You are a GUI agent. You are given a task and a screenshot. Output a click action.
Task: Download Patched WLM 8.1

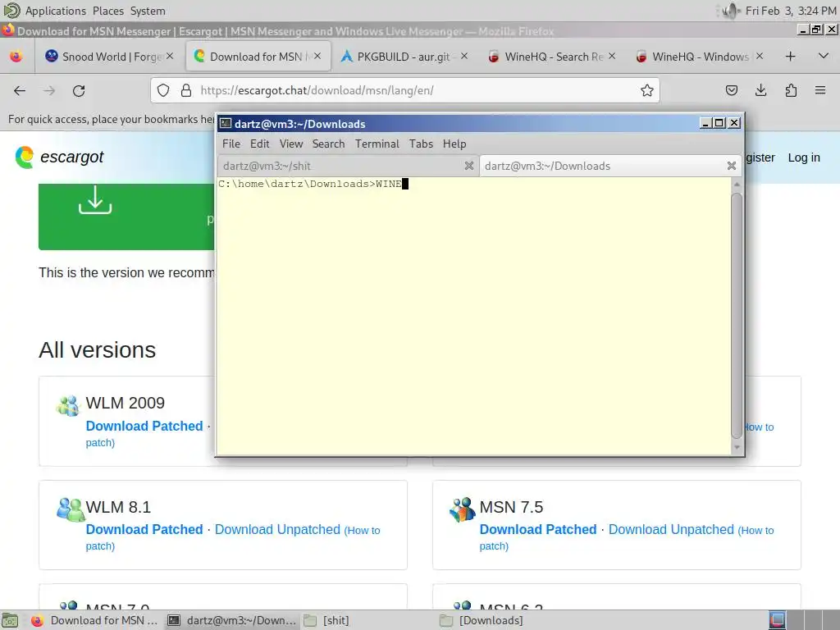(x=144, y=529)
